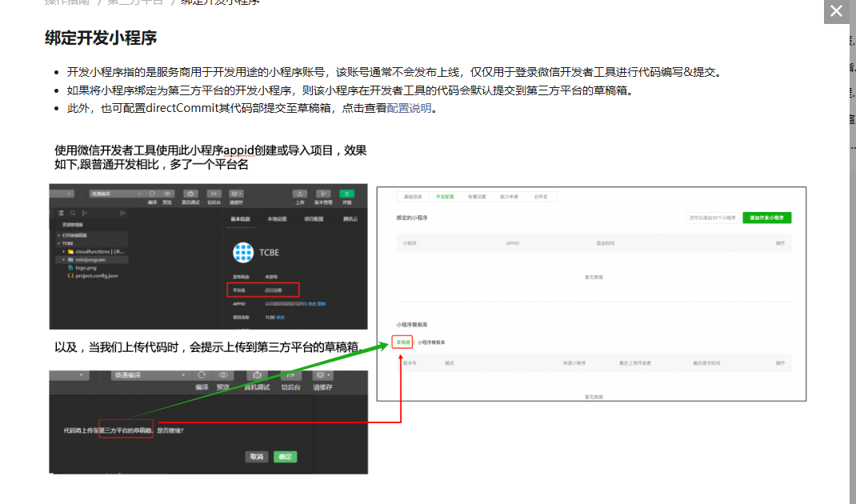Open 普通编译 dropdown in the TCBE project screenshot

click(x=117, y=194)
